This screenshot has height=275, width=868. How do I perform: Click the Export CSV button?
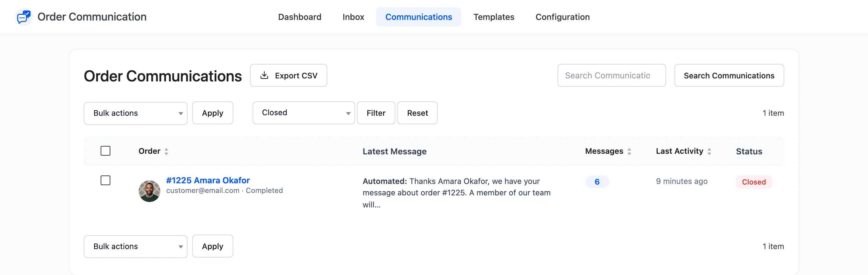click(x=288, y=75)
